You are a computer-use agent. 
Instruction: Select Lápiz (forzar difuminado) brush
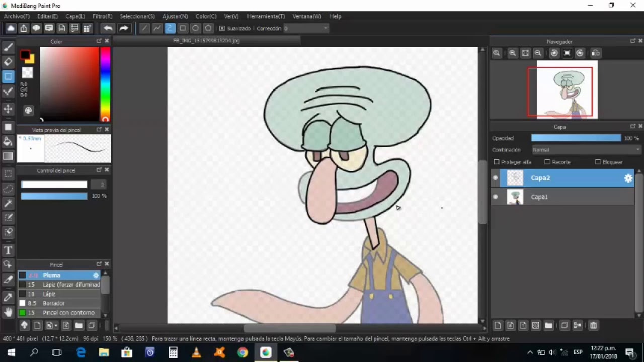tap(59, 285)
